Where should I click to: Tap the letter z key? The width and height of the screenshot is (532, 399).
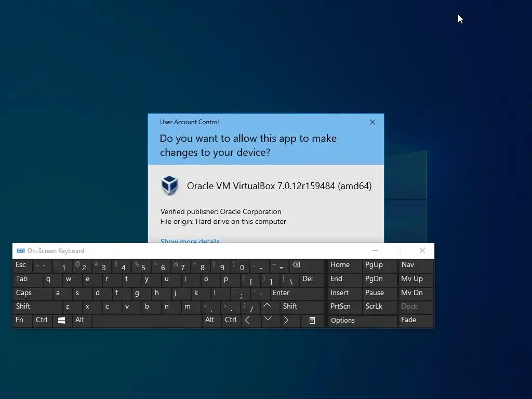[72, 307]
